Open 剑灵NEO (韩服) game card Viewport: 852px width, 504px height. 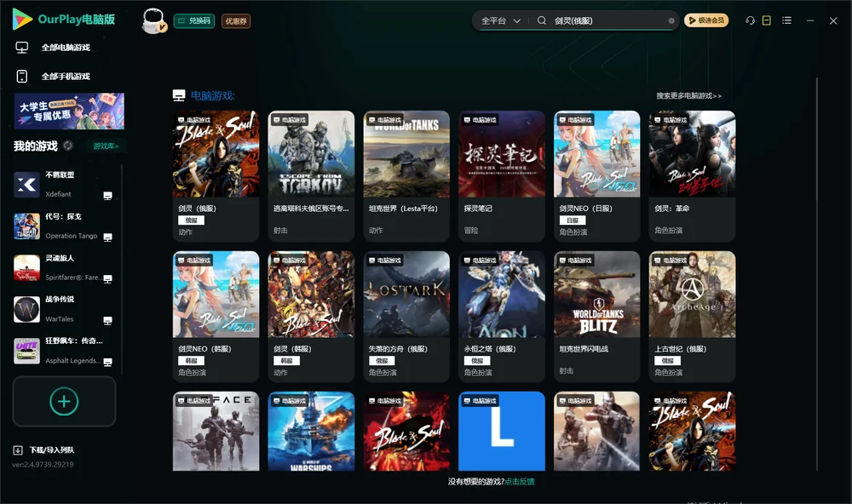(216, 317)
